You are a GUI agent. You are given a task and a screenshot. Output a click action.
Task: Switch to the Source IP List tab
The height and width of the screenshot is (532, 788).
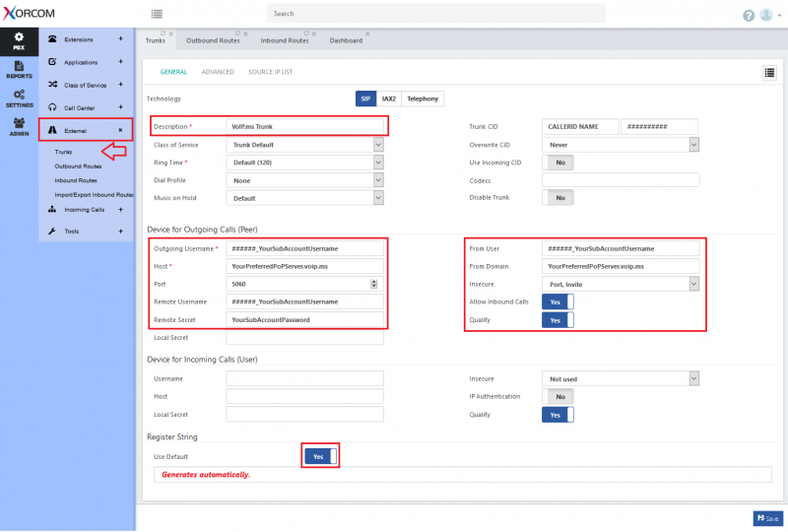(x=270, y=72)
